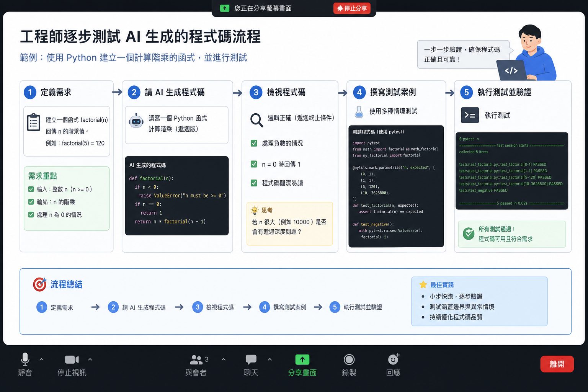
Task: Click the bullet 小步快跑,逐步驗證
Action: pos(456,296)
